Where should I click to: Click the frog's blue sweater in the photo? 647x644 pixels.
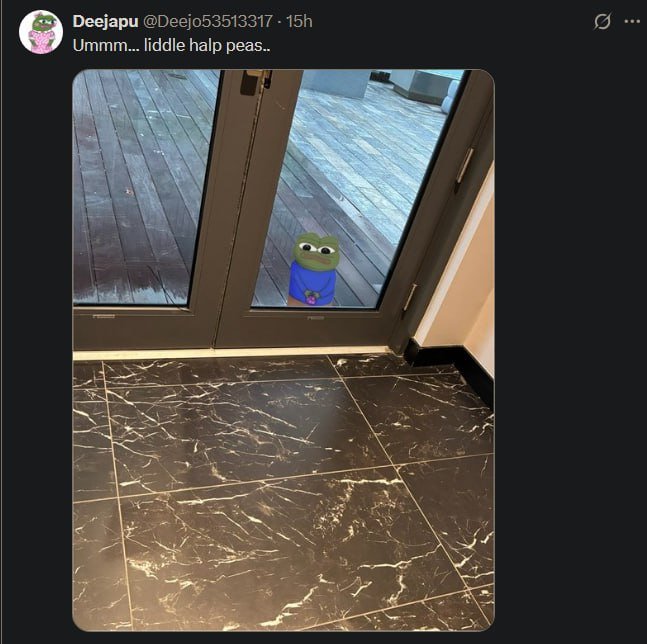[312, 281]
